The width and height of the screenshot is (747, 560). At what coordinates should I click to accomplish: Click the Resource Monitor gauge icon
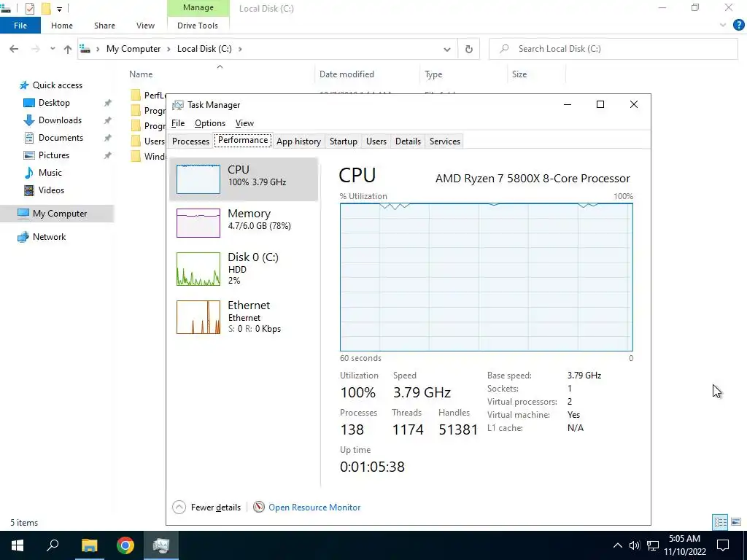coord(259,507)
